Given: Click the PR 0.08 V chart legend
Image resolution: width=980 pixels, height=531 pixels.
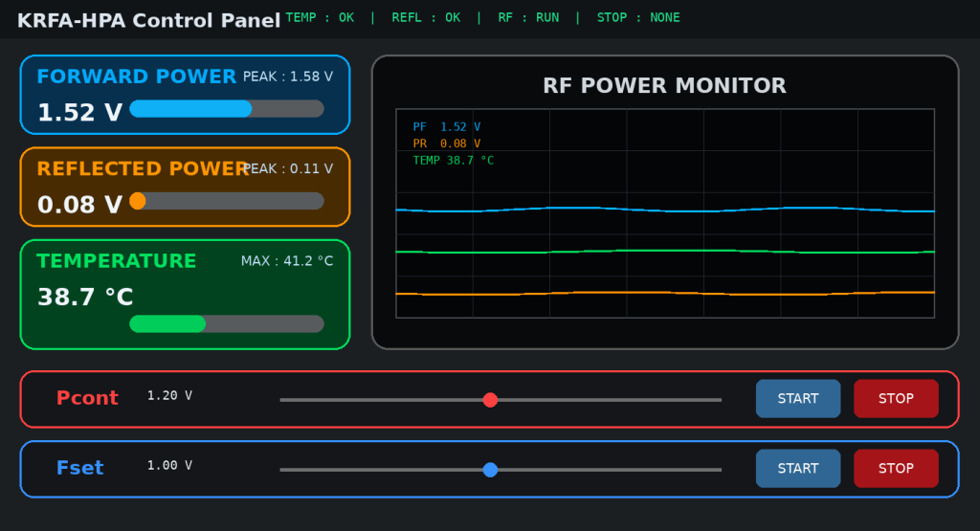Looking at the screenshot, I should pyautogui.click(x=447, y=144).
